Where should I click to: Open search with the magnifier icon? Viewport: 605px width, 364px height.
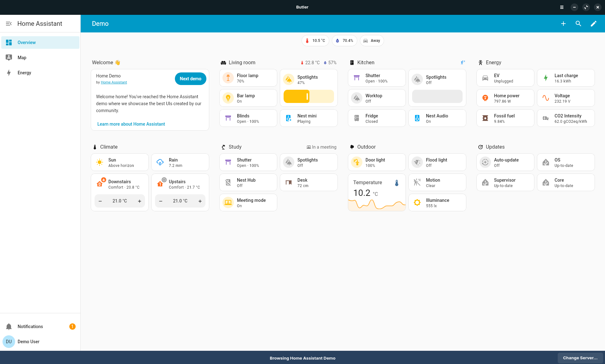578,24
